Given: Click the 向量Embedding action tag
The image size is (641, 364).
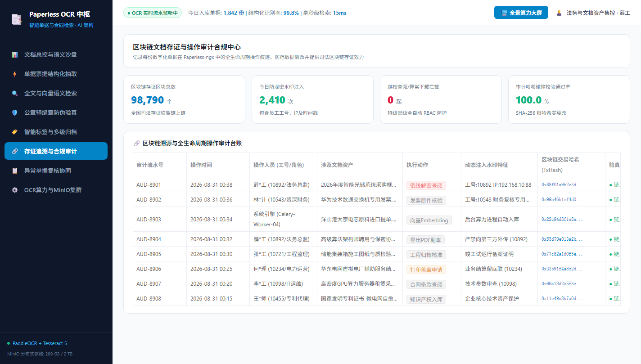Looking at the screenshot, I should tap(429, 220).
